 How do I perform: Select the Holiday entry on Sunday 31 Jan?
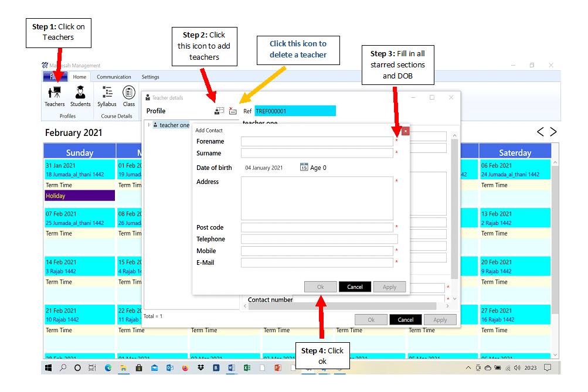tap(79, 196)
